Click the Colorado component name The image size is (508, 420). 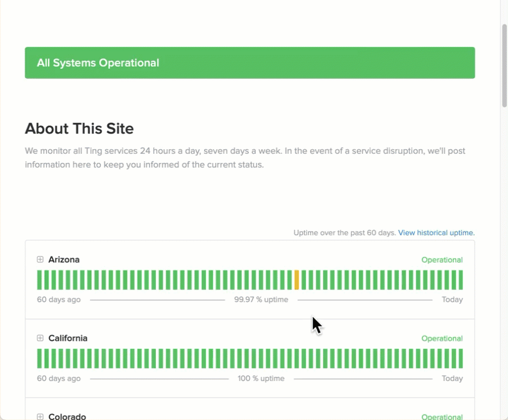coord(67,417)
